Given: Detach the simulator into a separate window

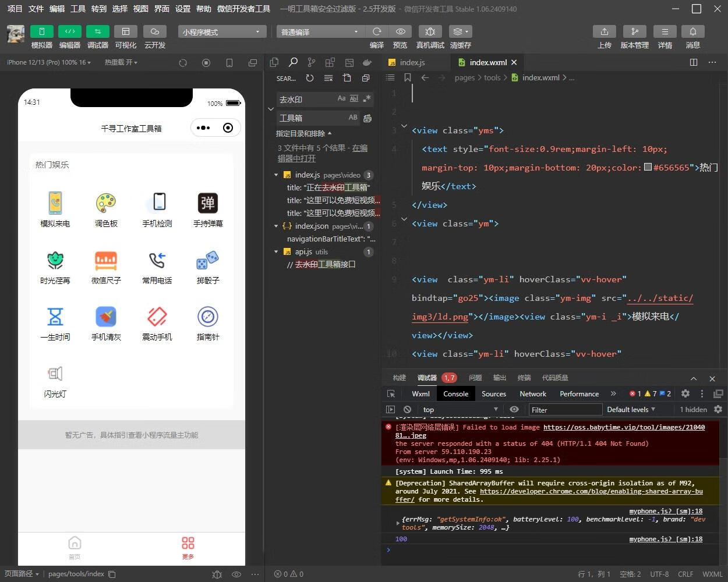Looking at the screenshot, I should click(253, 63).
